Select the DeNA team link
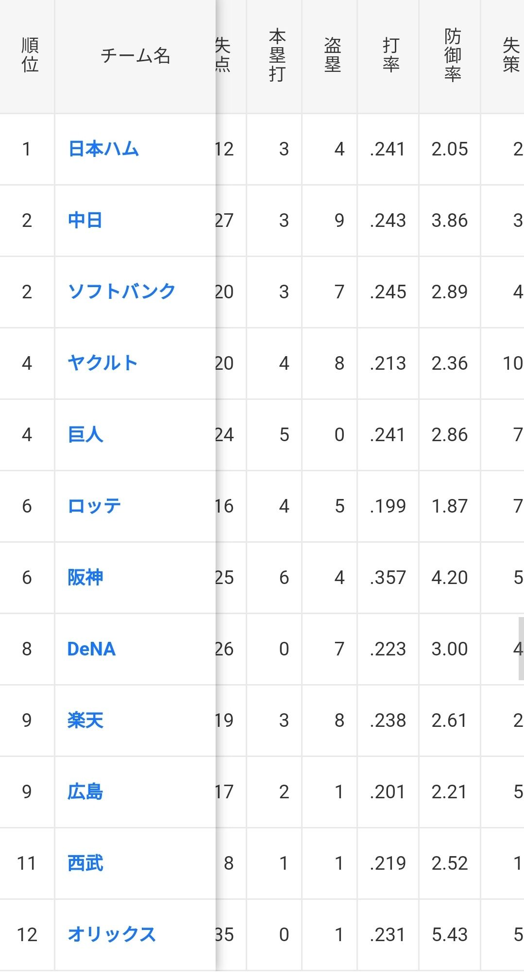 (x=91, y=649)
